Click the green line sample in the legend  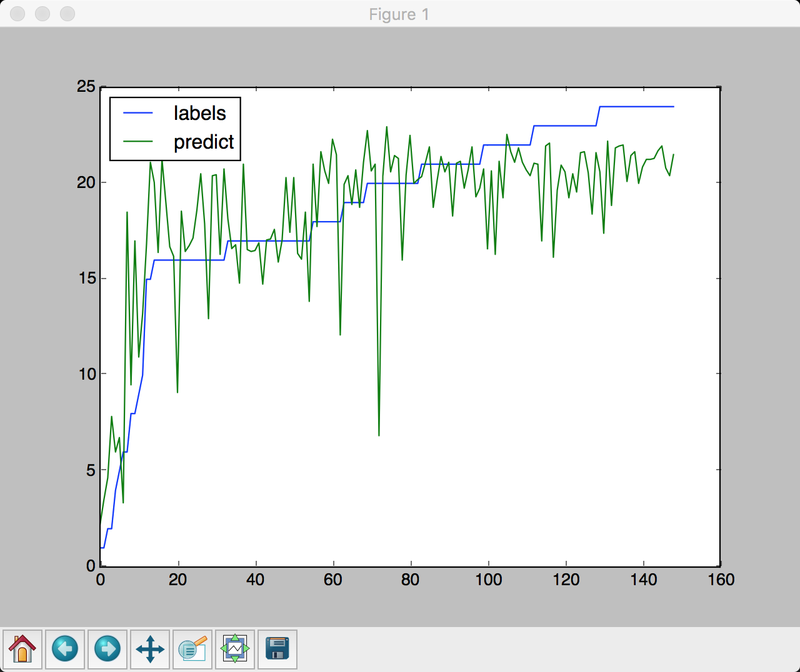click(138, 142)
